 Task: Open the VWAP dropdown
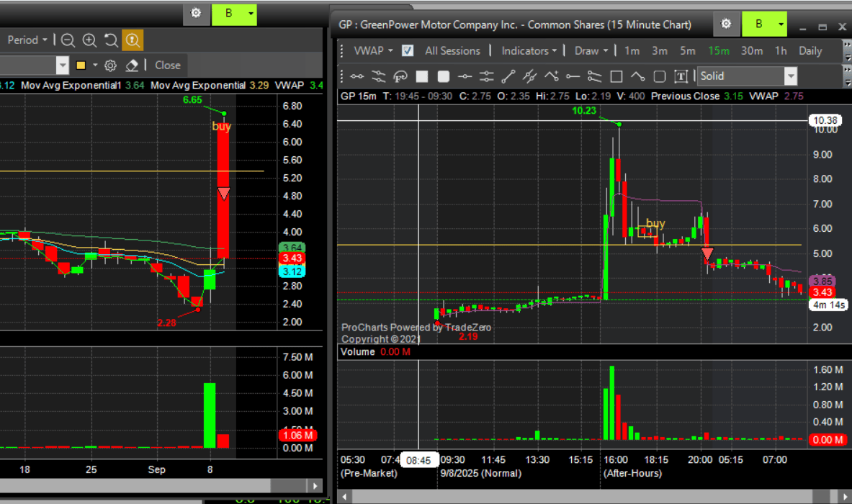(x=373, y=50)
